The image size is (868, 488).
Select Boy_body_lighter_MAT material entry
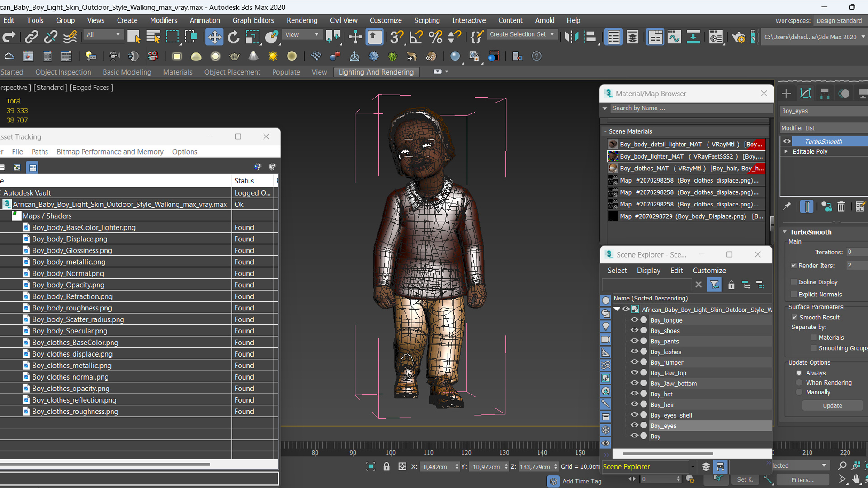point(686,156)
